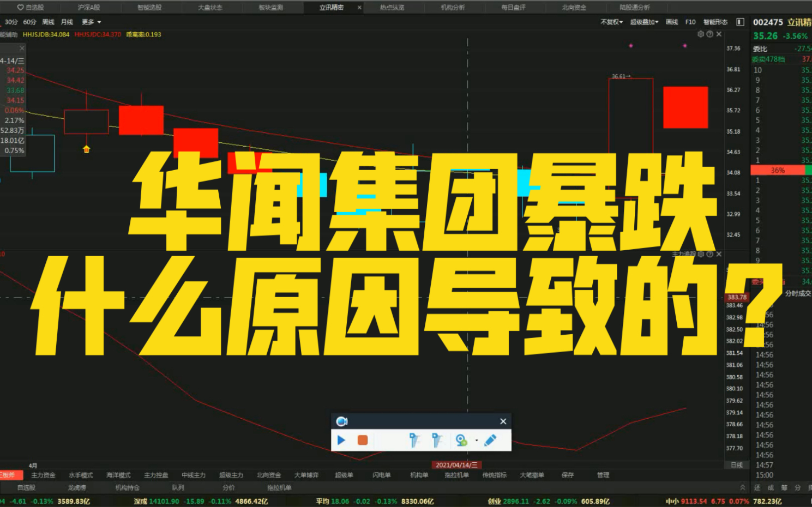Click 保存 to save indicator layout

(x=568, y=475)
